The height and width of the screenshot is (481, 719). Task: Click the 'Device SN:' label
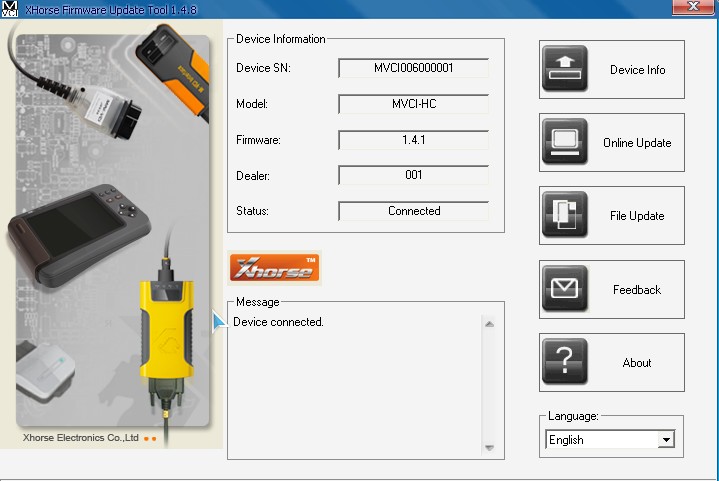[263, 68]
